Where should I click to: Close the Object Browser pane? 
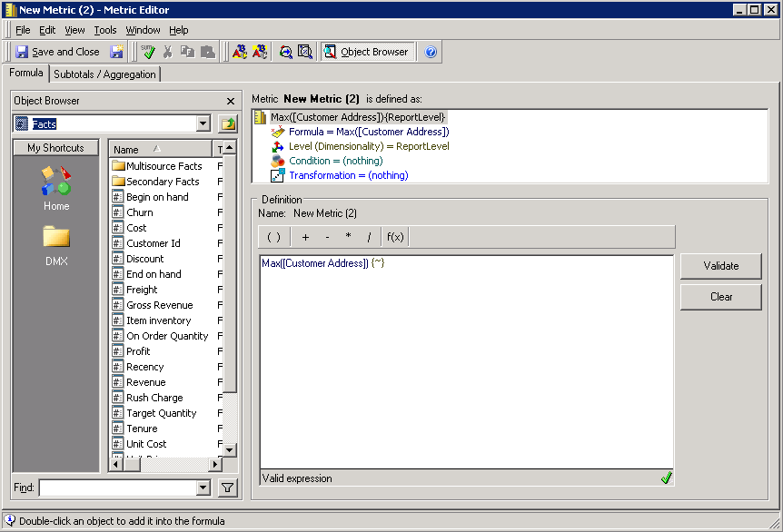[231, 102]
